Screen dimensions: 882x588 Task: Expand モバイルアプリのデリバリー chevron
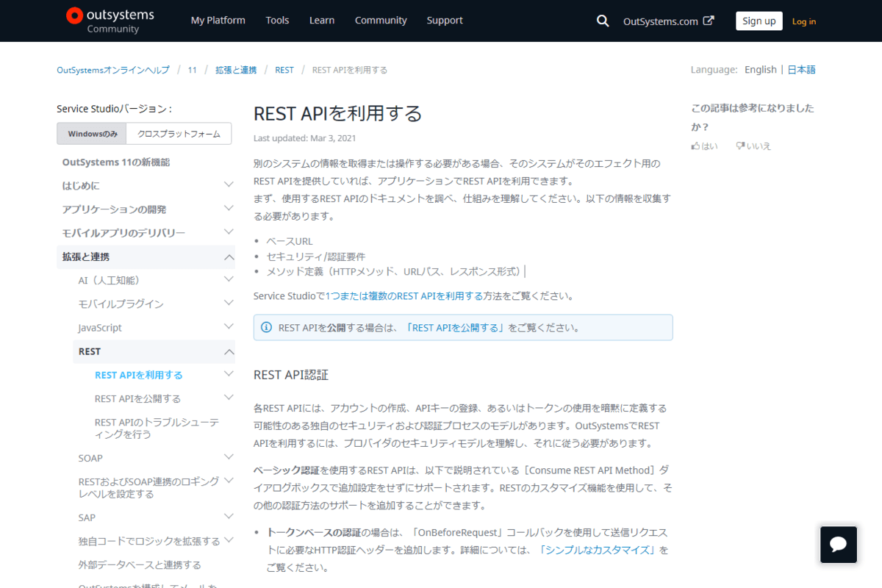coord(229,233)
